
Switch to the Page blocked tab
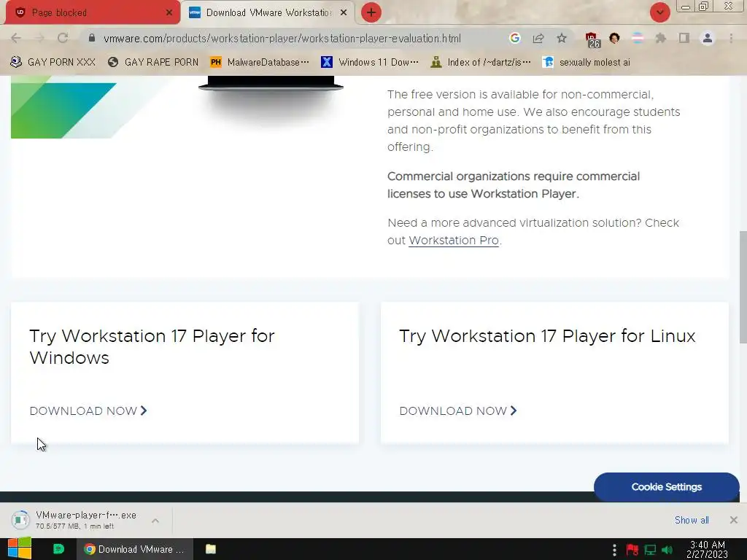93,12
